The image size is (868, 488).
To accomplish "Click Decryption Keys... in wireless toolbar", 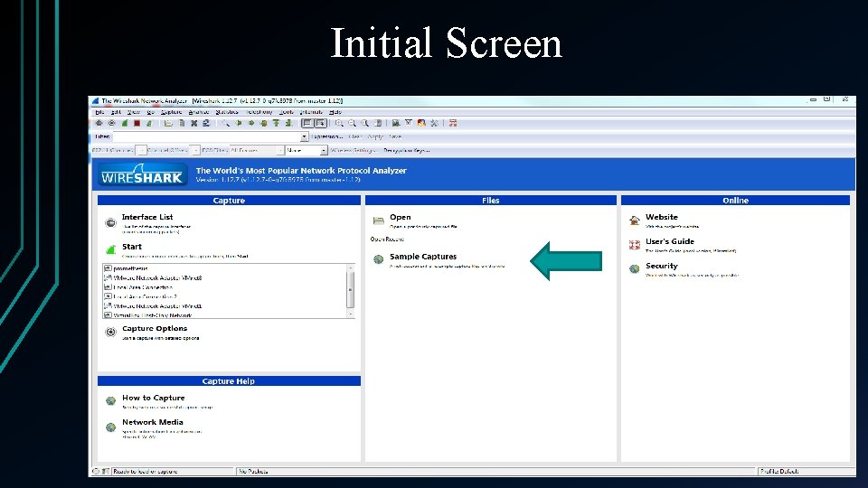I will click(407, 151).
